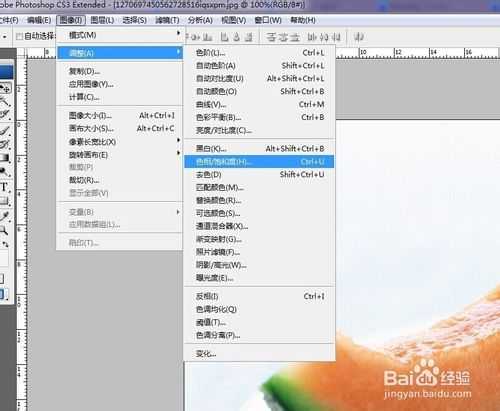Click the align bottom edges icon
The height and width of the screenshot is (411, 500).
[208, 37]
